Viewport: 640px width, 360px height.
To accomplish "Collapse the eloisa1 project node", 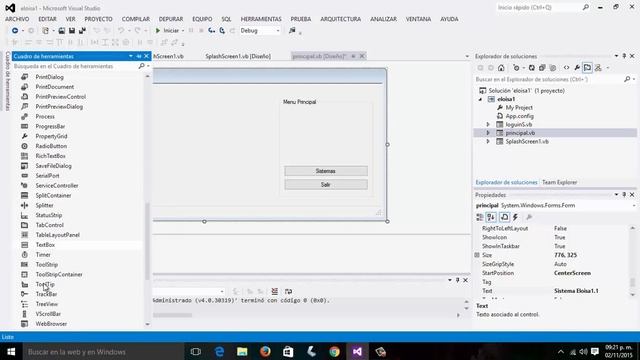I will (x=480, y=99).
